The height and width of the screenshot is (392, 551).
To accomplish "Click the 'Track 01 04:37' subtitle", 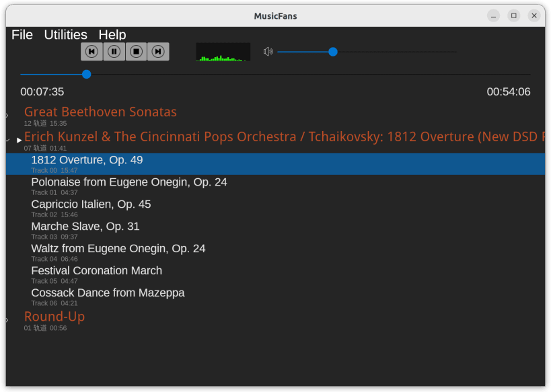I will (54, 192).
